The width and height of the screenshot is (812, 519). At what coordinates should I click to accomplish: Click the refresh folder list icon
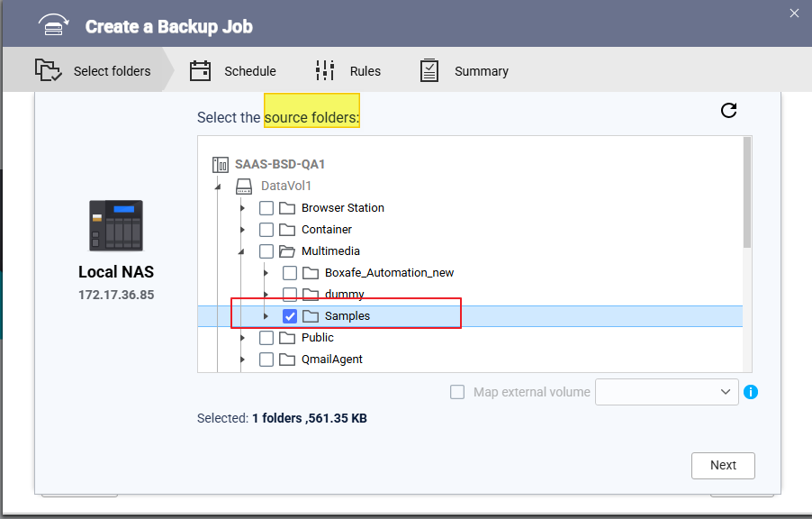coord(729,110)
